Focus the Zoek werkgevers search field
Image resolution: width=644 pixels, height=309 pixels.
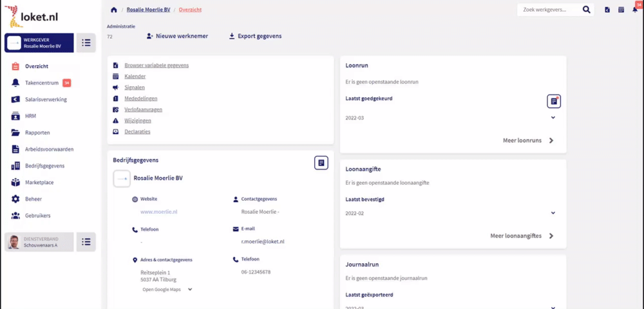549,10
